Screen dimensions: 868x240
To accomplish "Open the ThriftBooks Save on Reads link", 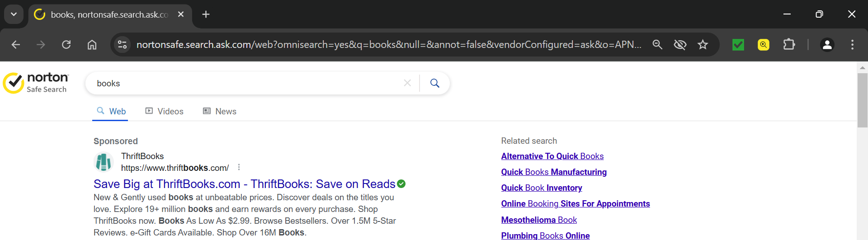I will (244, 184).
